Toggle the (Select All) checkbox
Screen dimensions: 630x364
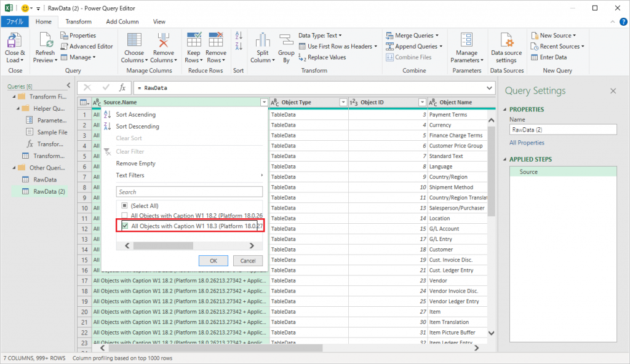coord(124,205)
